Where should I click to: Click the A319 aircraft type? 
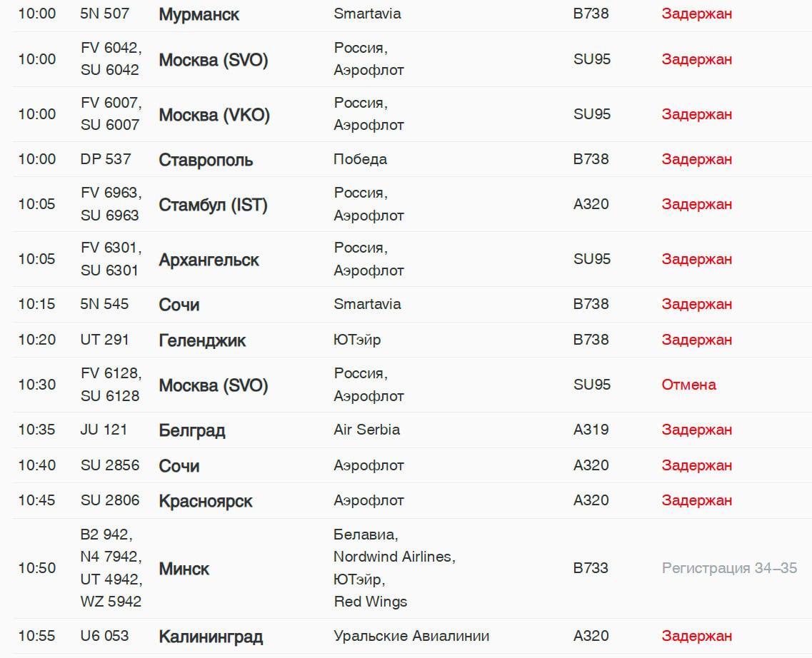click(x=591, y=430)
